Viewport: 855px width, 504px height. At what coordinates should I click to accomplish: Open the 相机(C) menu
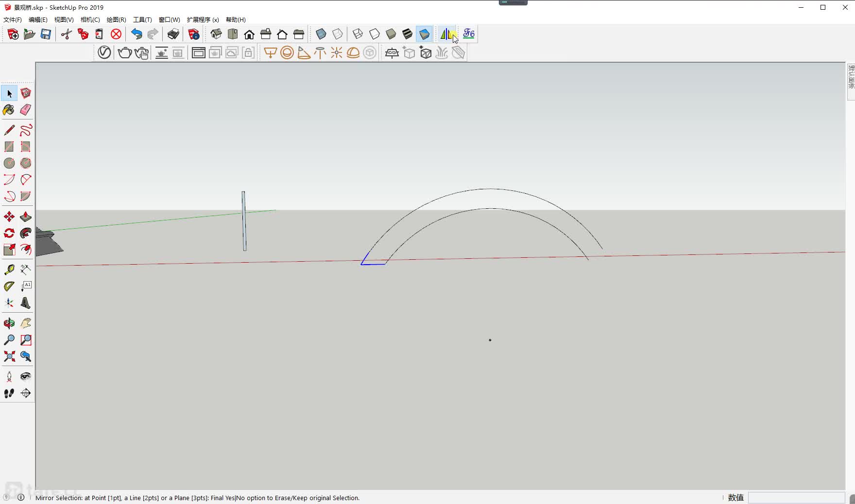pos(90,20)
